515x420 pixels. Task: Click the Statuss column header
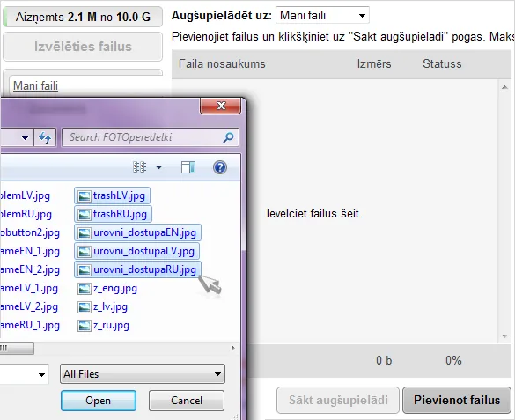442,63
